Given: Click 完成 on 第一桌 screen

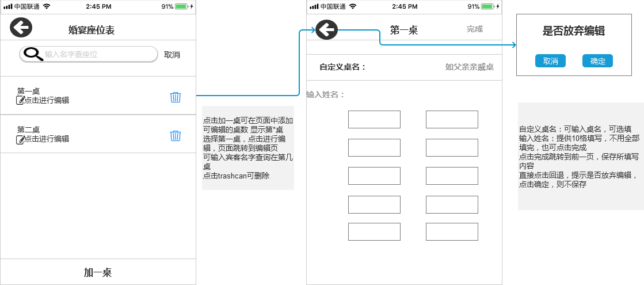Looking at the screenshot, I should point(474,29).
